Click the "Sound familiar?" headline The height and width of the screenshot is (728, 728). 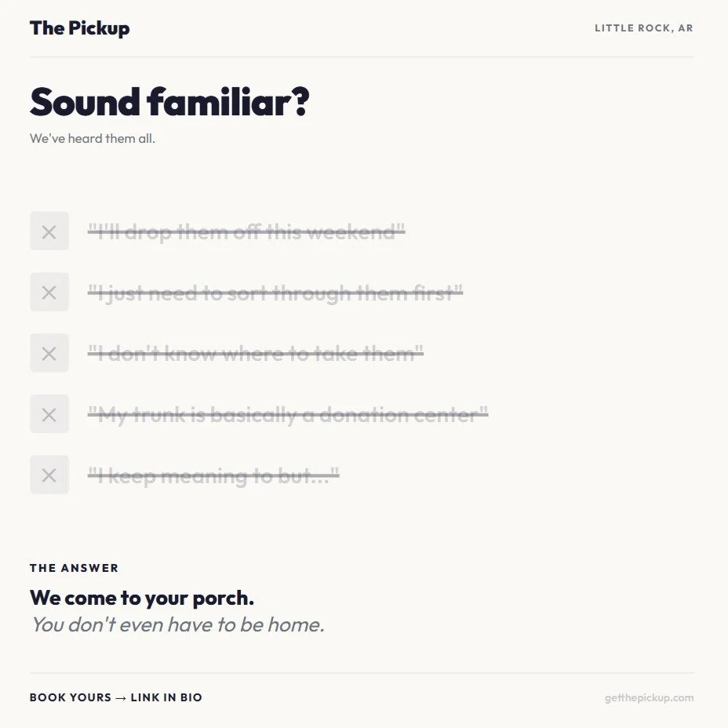169,102
